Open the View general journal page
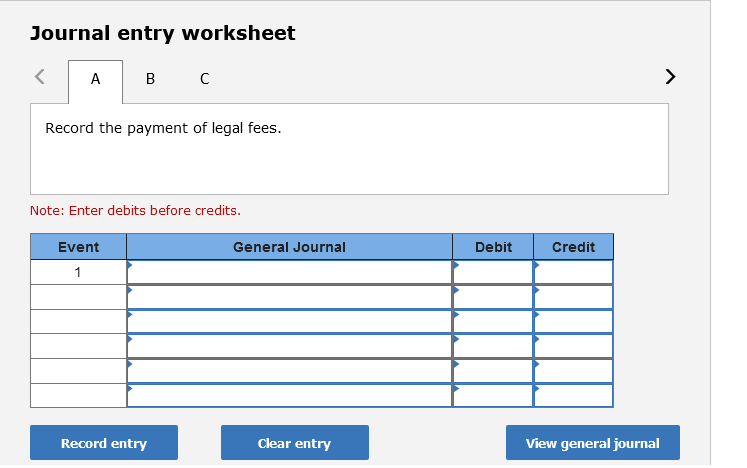 tap(593, 443)
